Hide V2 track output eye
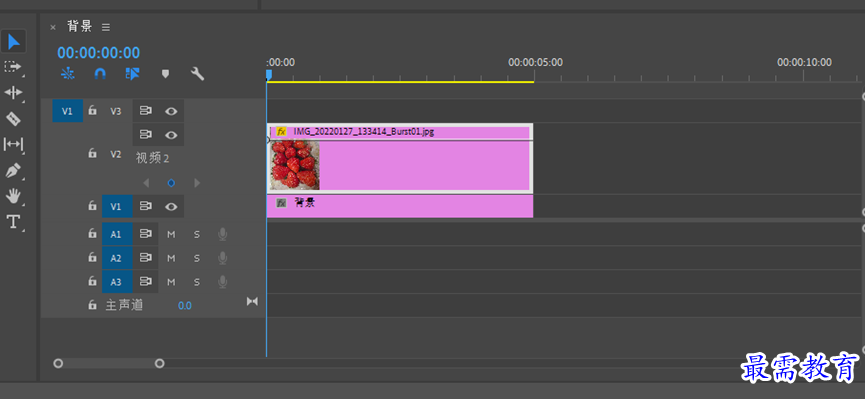The image size is (865, 399). (172, 135)
